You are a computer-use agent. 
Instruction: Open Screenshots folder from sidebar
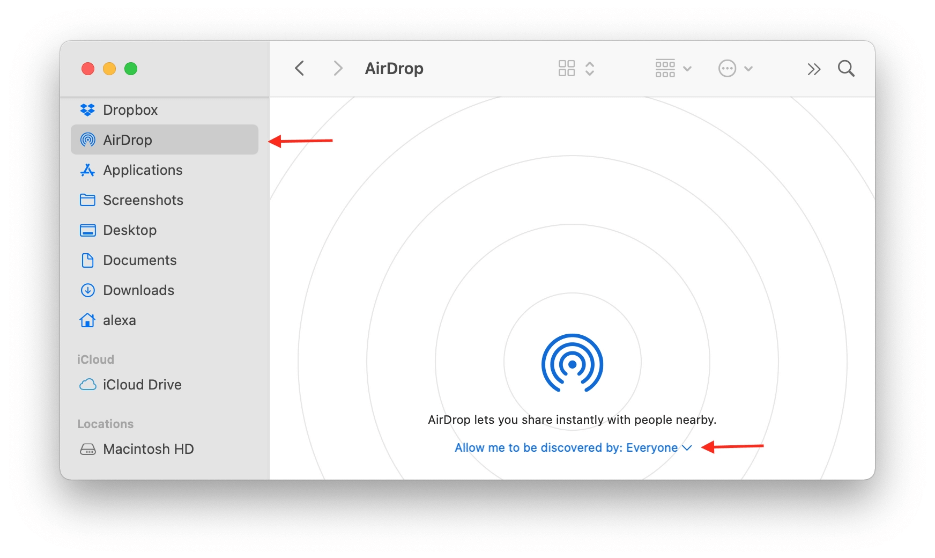coord(142,200)
